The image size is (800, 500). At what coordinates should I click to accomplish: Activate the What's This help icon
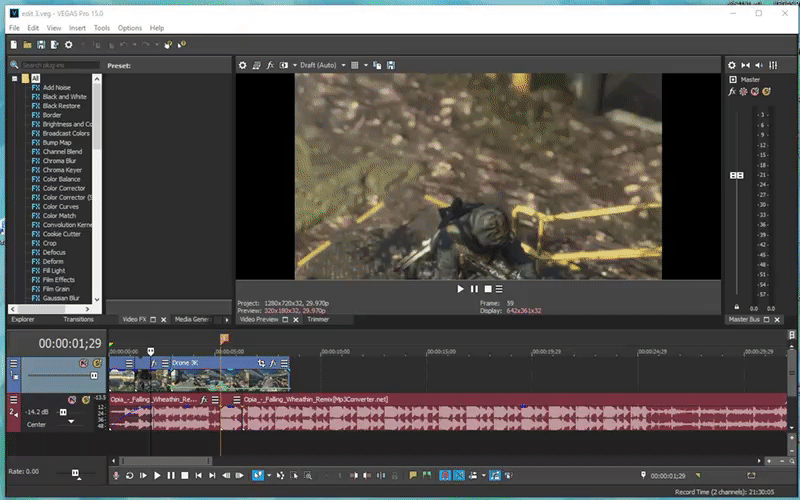[x=182, y=45]
